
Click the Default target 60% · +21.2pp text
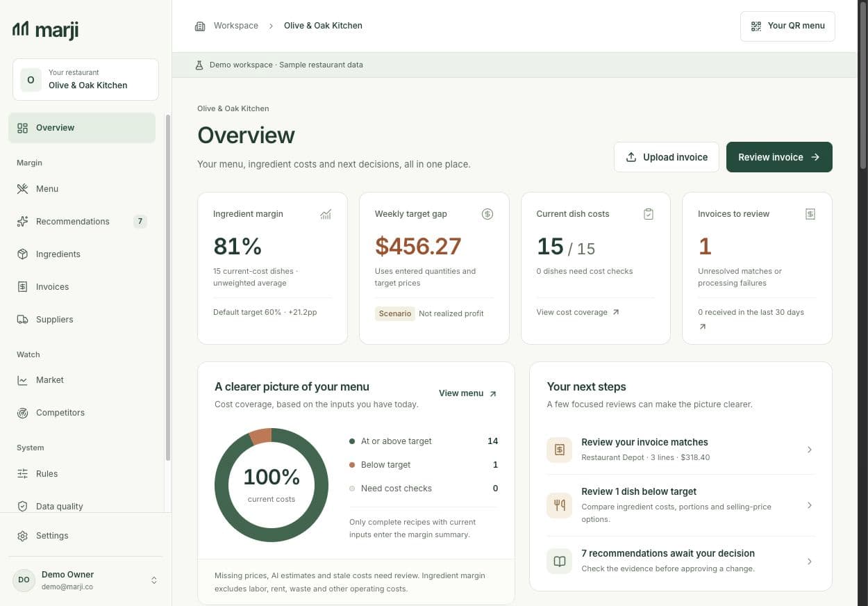(x=265, y=313)
